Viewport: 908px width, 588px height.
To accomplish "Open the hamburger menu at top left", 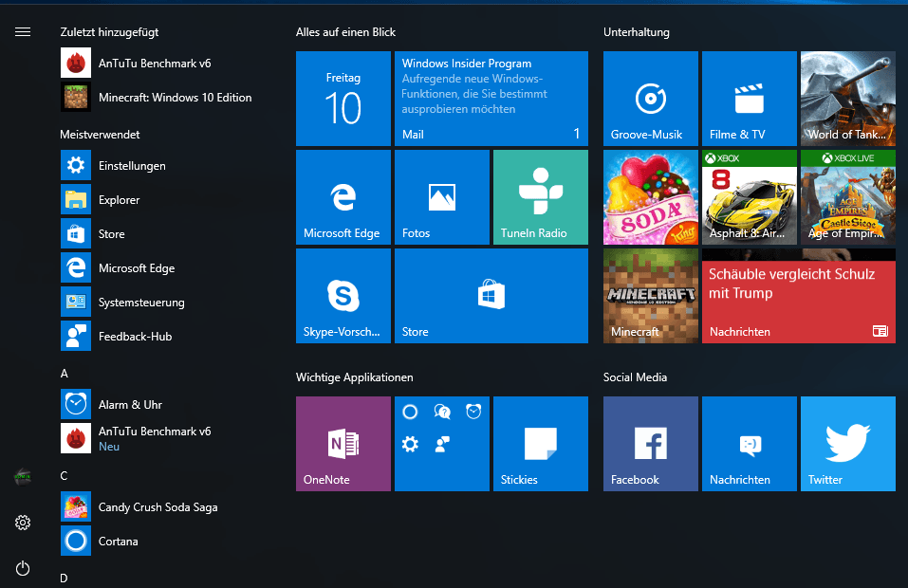I will (23, 32).
